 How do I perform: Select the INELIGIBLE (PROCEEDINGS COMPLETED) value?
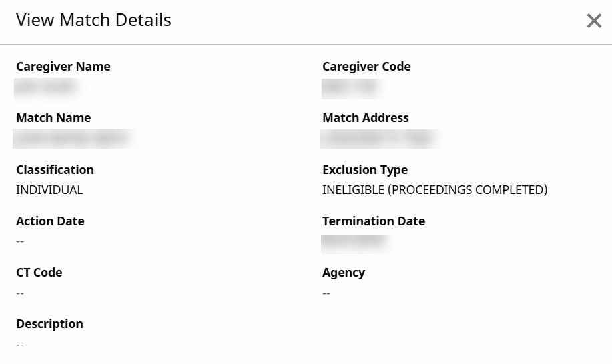point(434,190)
